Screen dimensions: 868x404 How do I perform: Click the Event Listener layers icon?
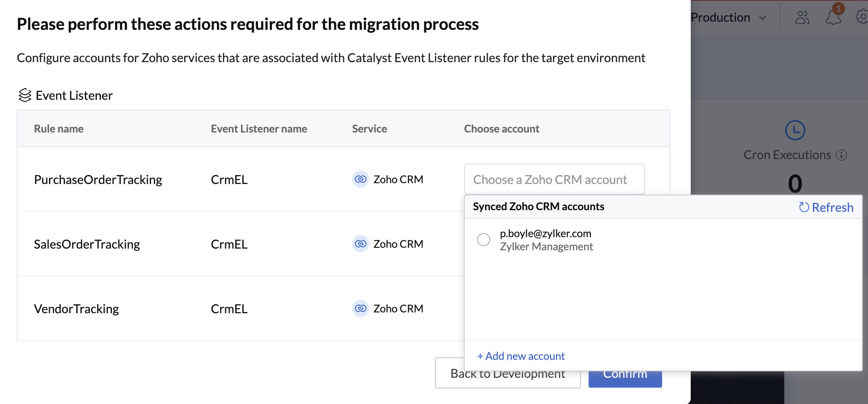[x=25, y=95]
